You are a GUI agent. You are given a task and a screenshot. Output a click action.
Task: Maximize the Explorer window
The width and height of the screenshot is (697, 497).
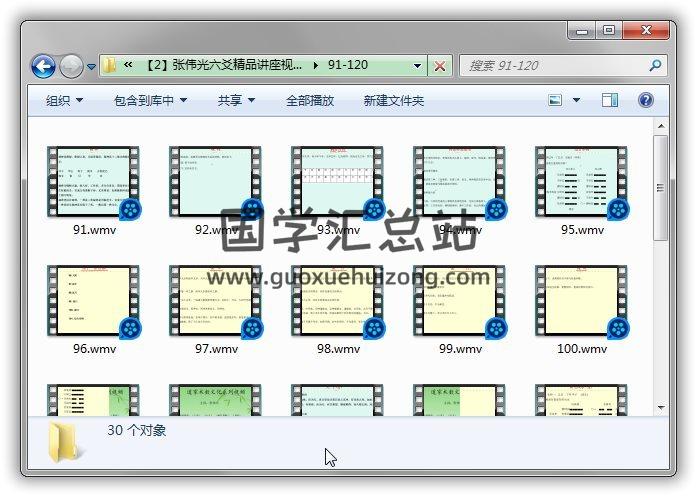tap(609, 31)
